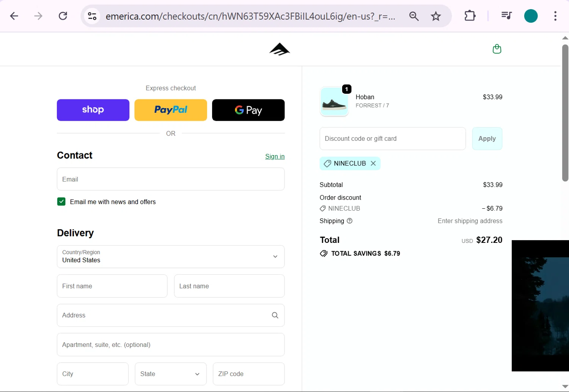Screen dimensions: 569x392
Task: Click the Shipping help question icon
Action: (350, 221)
